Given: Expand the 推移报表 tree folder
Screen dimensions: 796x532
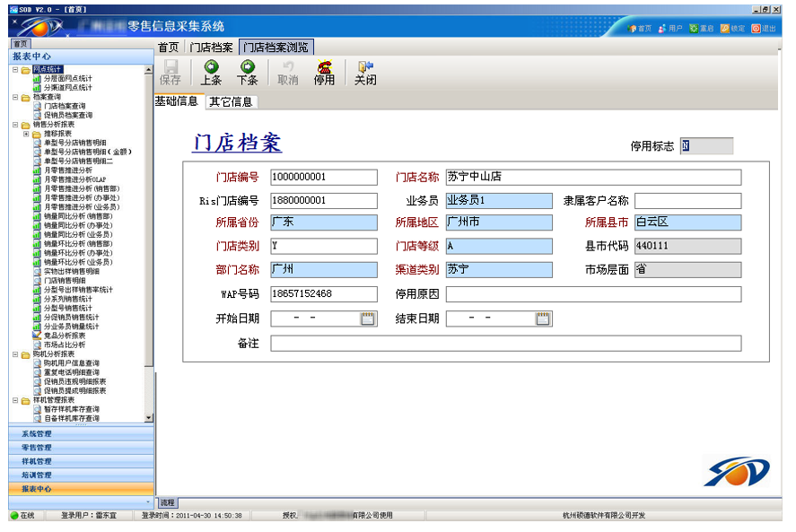Looking at the screenshot, I should pos(26,134).
